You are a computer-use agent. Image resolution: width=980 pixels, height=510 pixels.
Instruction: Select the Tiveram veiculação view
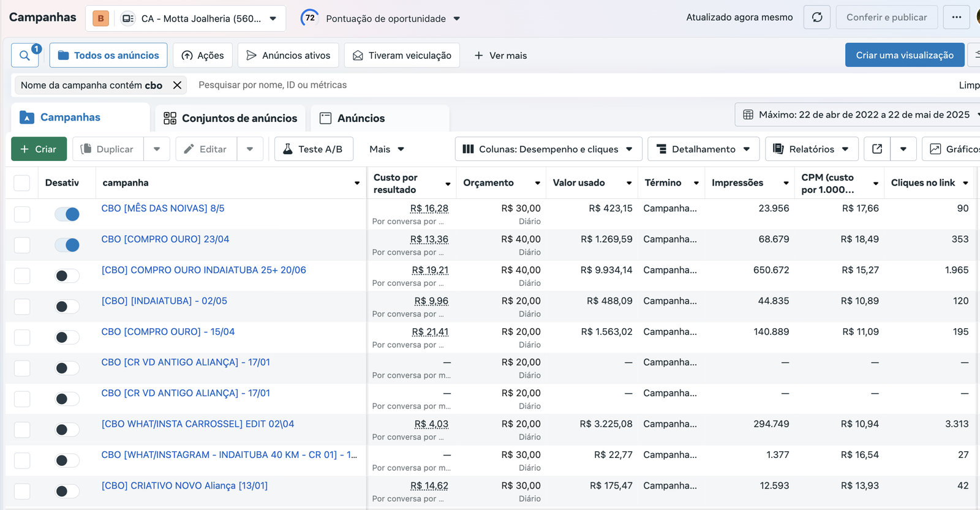402,55
